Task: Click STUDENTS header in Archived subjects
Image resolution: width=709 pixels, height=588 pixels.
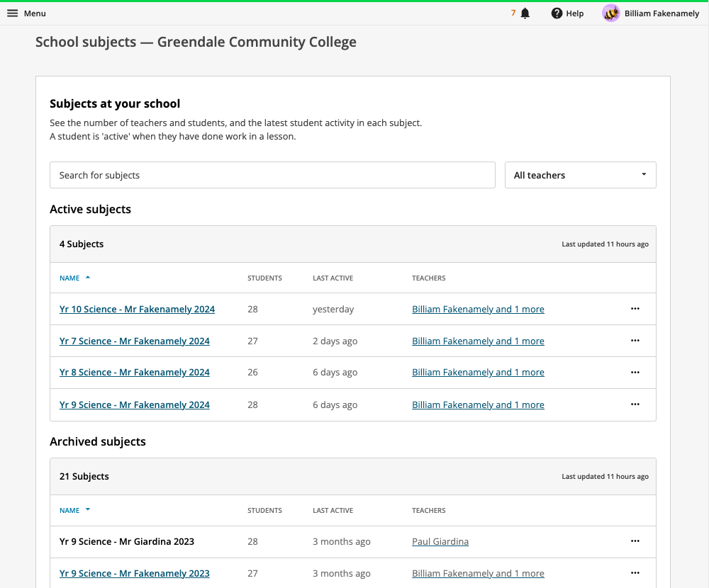Action: tap(264, 510)
